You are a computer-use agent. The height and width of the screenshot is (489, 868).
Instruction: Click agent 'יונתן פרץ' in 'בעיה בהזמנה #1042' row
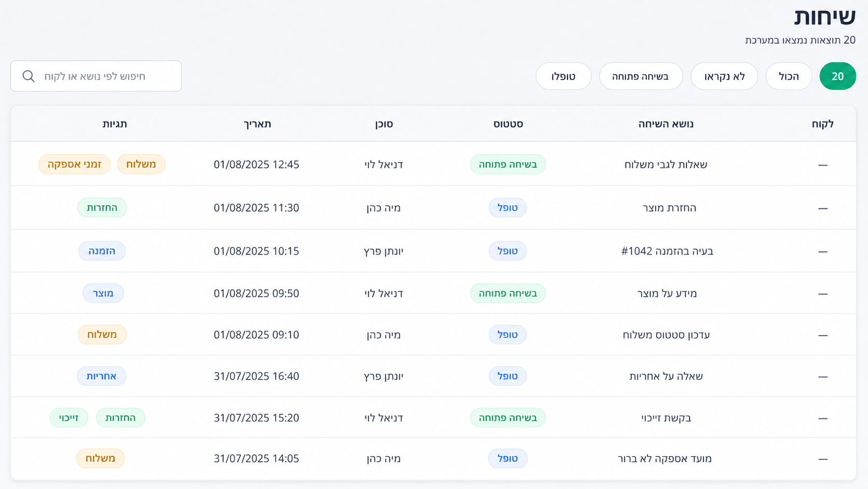click(x=384, y=251)
